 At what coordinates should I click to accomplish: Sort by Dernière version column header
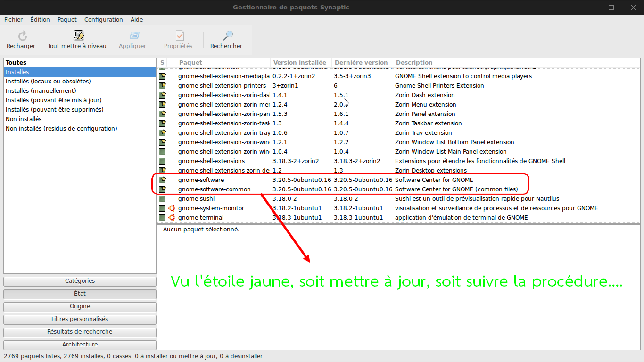pos(361,63)
